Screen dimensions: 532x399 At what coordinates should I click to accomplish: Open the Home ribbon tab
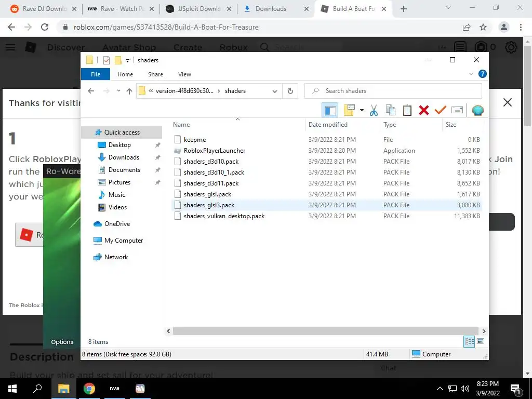(125, 74)
